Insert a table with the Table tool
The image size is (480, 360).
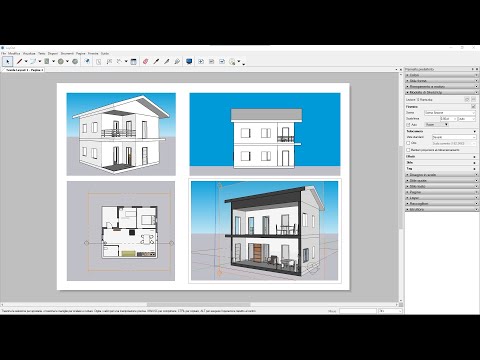click(x=134, y=61)
